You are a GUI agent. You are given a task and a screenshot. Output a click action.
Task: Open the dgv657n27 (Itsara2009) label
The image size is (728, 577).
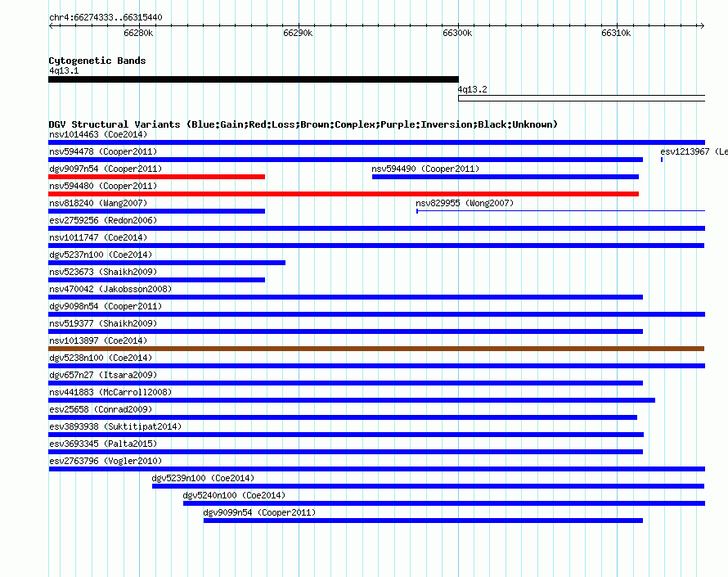pyautogui.click(x=103, y=376)
